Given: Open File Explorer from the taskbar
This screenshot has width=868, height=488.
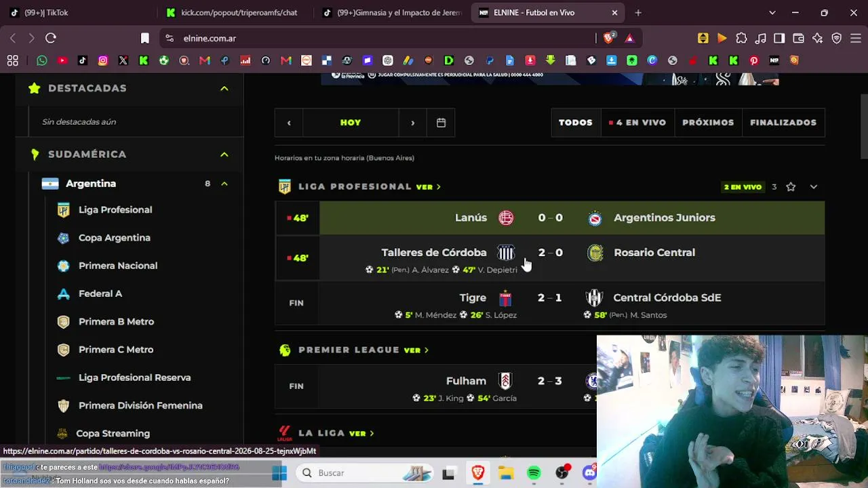Looking at the screenshot, I should point(505,473).
